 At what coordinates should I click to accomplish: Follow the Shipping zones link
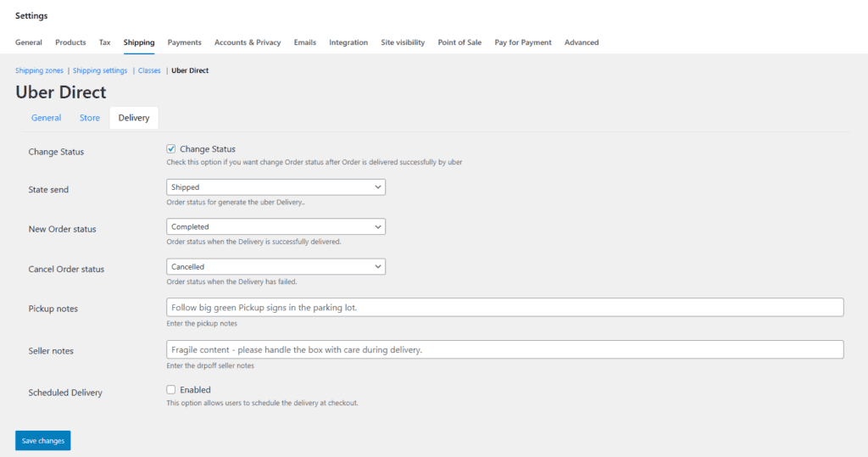pyautogui.click(x=39, y=70)
